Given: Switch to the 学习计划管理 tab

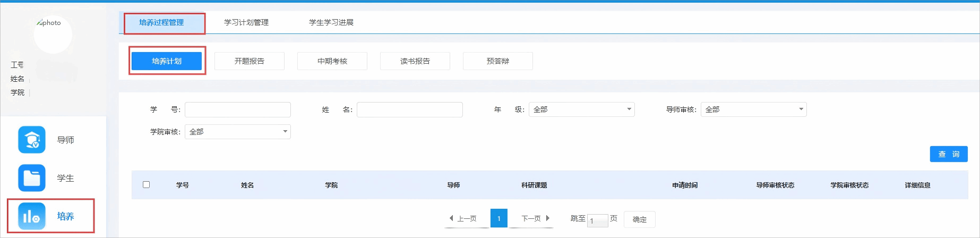Looking at the screenshot, I should [246, 22].
